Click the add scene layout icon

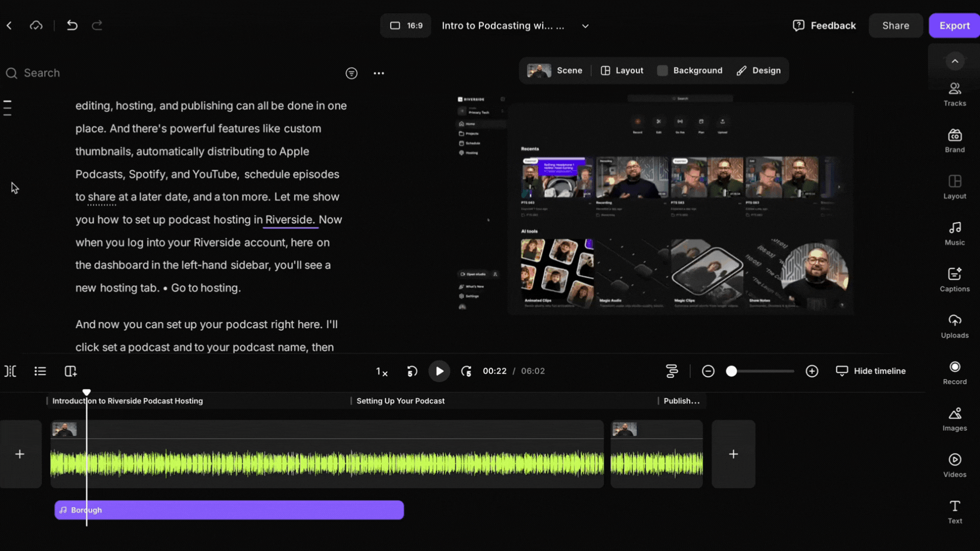70,371
